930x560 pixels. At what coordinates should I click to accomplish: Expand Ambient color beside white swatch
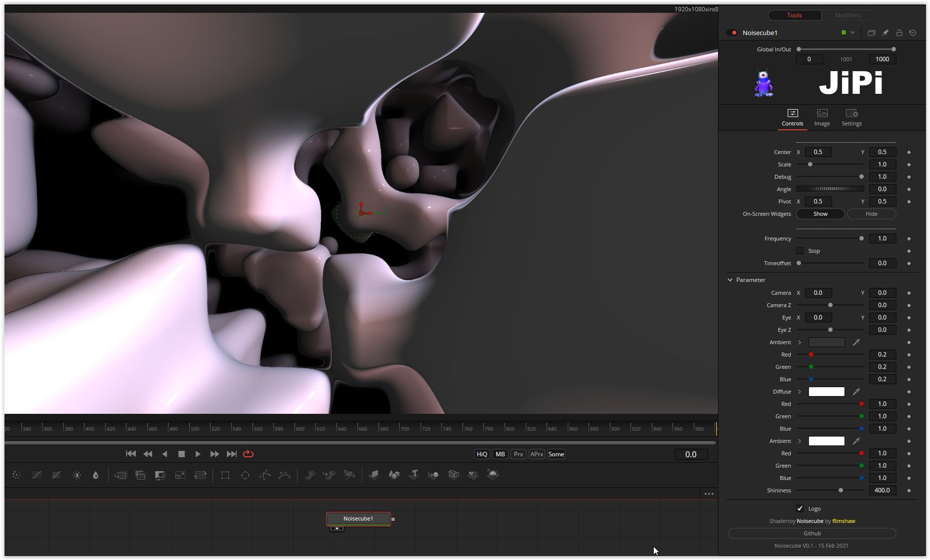tap(800, 441)
